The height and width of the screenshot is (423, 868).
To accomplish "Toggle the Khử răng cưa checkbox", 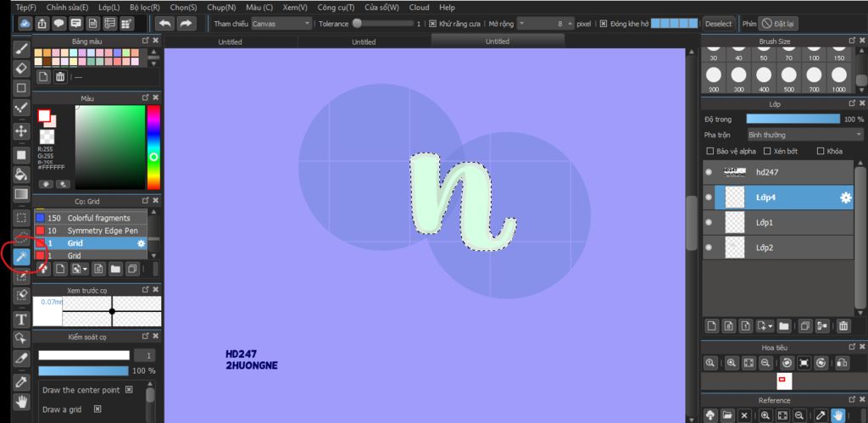I will click(433, 24).
